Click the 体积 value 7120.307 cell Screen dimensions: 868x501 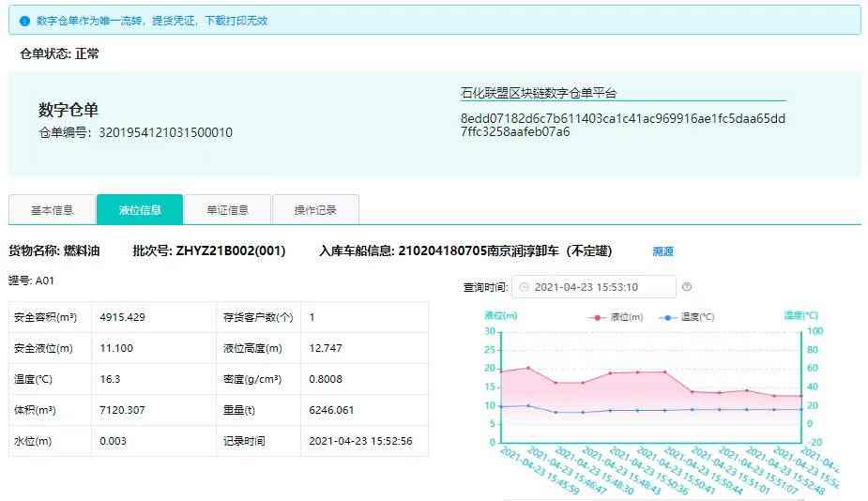[x=150, y=410]
